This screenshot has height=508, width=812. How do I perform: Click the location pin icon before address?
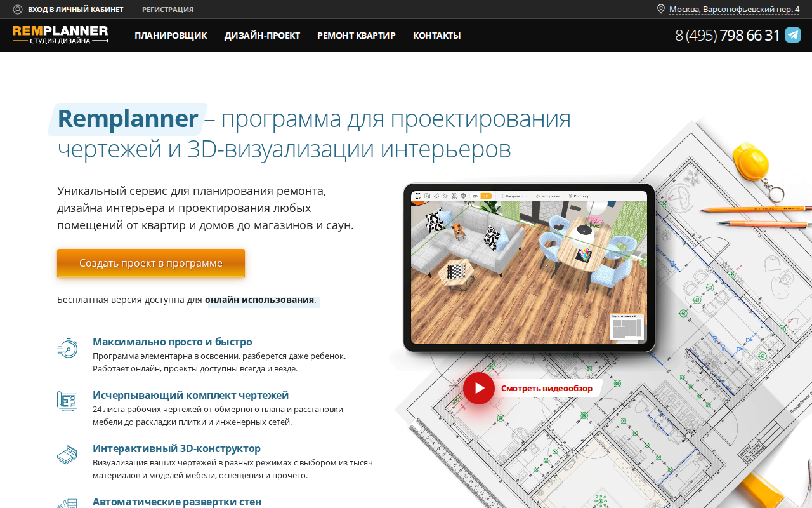tap(660, 9)
